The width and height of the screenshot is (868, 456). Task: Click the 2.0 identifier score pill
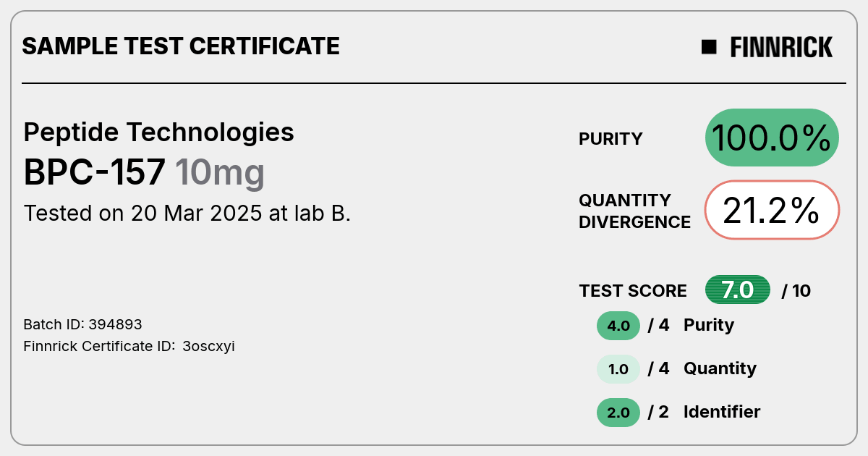[618, 413]
